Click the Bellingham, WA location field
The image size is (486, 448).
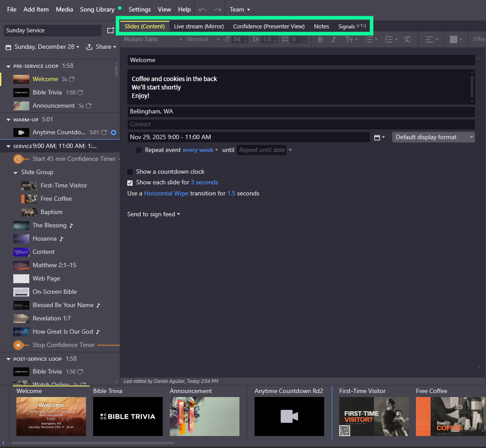click(x=301, y=112)
